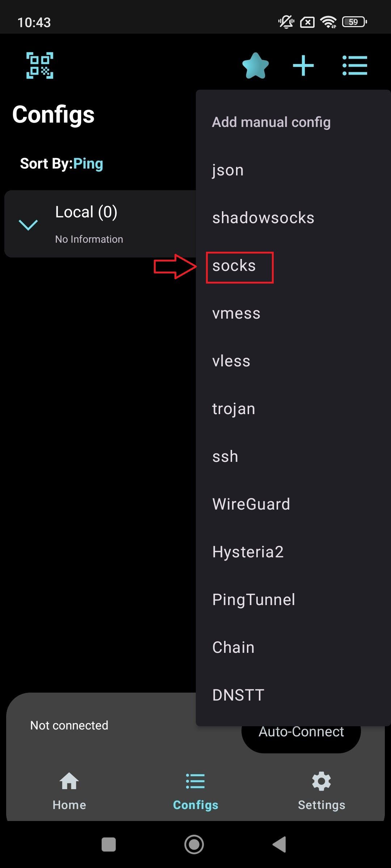Tap Android home circle button

(194, 844)
